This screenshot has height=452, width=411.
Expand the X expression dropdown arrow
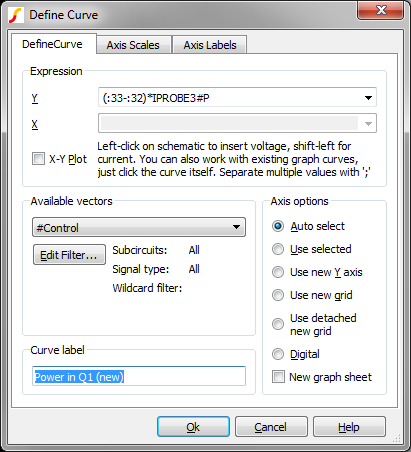tap(368, 124)
